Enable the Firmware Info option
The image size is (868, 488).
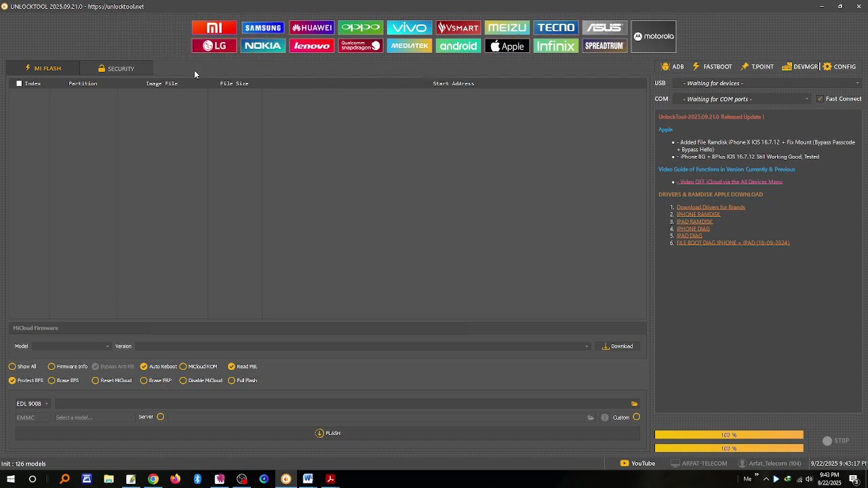coord(68,367)
